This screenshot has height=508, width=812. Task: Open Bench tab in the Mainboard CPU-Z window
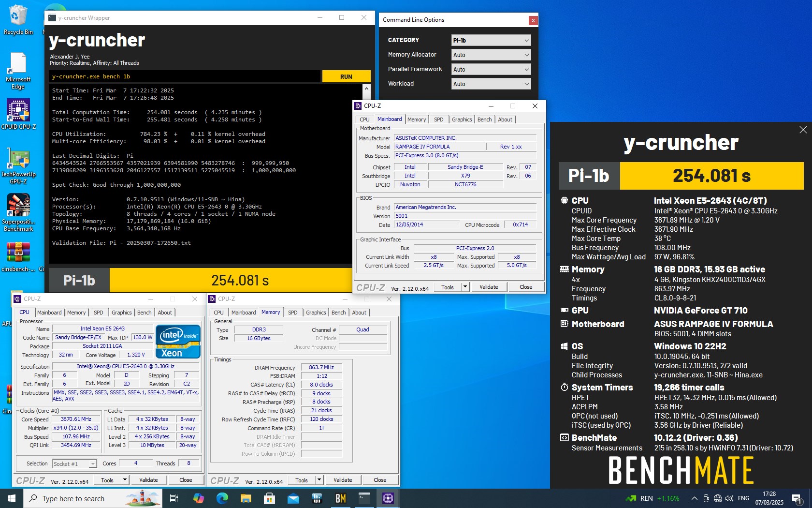484,120
